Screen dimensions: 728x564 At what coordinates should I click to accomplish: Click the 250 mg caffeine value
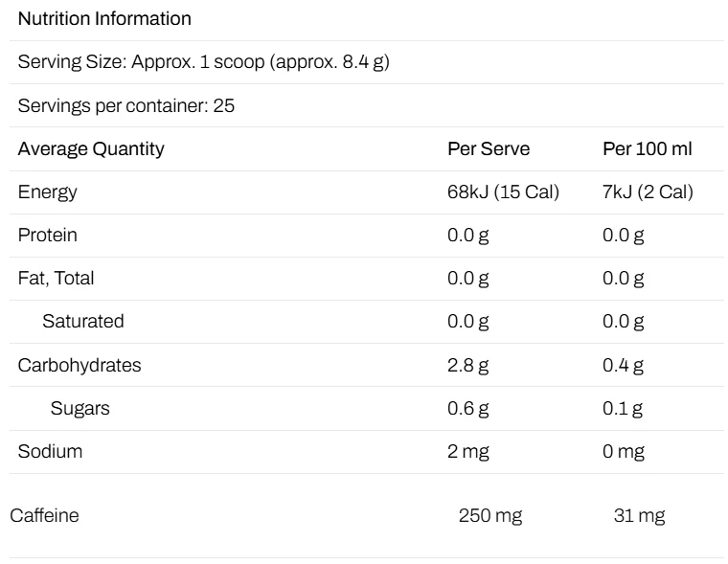490,516
